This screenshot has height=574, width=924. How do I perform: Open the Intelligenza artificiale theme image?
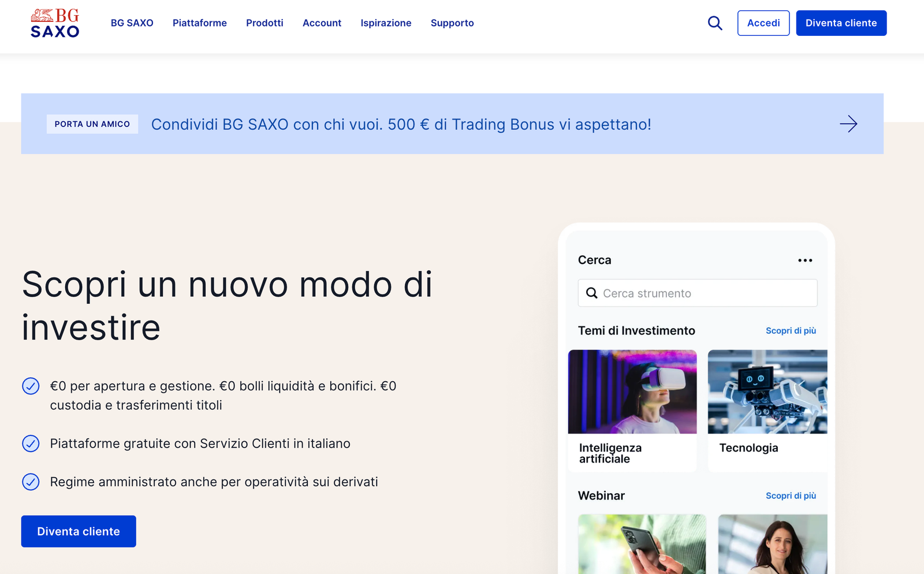click(632, 392)
